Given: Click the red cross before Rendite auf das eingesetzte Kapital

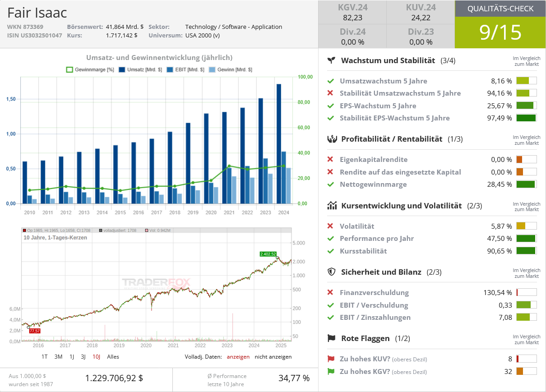Looking at the screenshot, I should click(331, 172).
